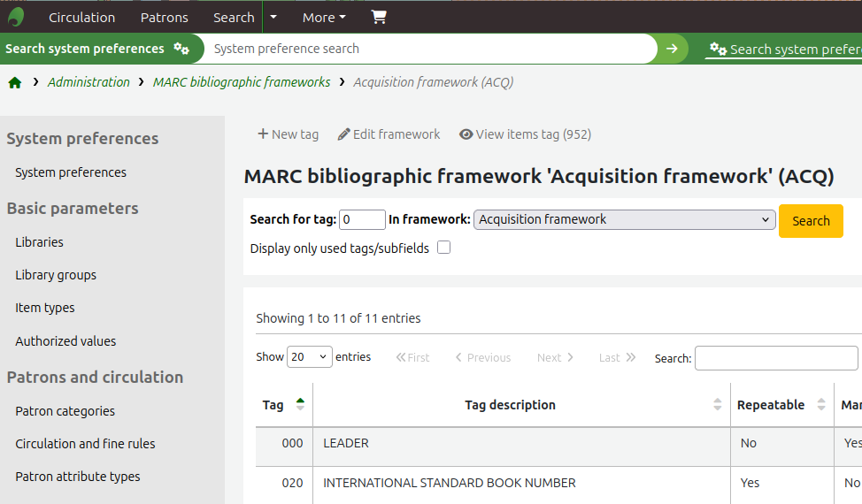Click the home breadcrumb icon
Screen dimensions: 862x504
pyautogui.click(x=15, y=82)
